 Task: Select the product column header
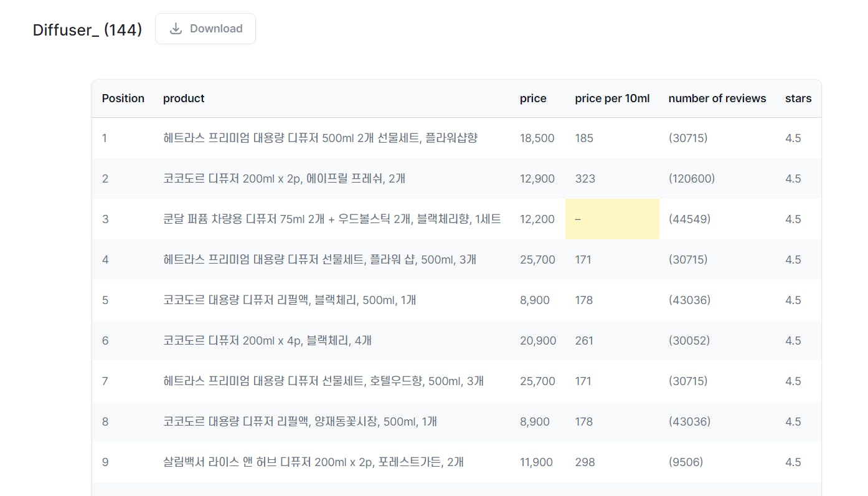point(184,98)
